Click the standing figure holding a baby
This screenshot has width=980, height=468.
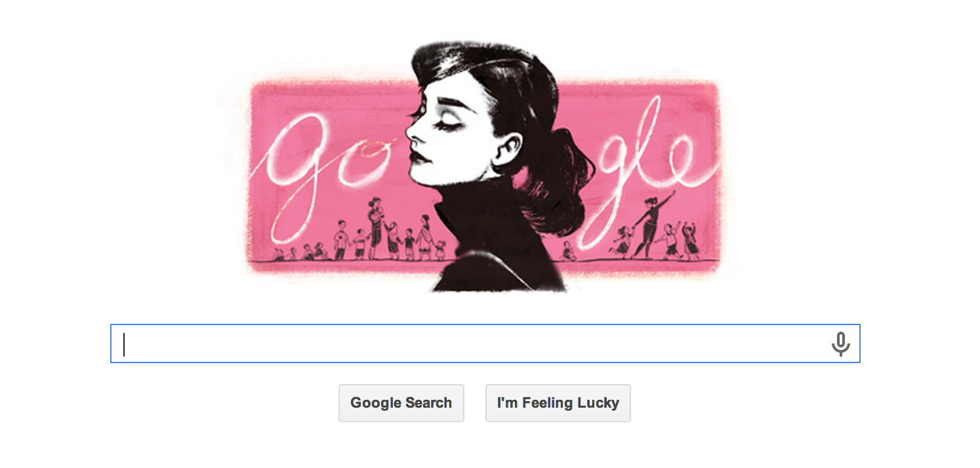[x=376, y=226]
